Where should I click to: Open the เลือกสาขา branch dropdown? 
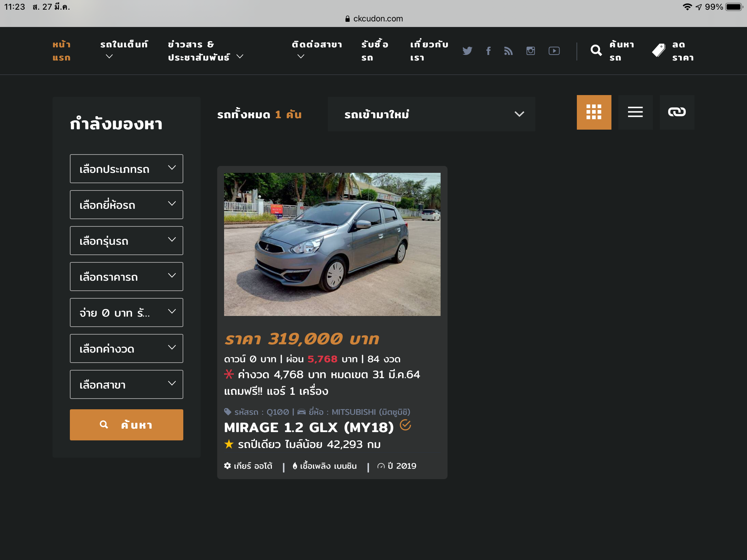(126, 384)
